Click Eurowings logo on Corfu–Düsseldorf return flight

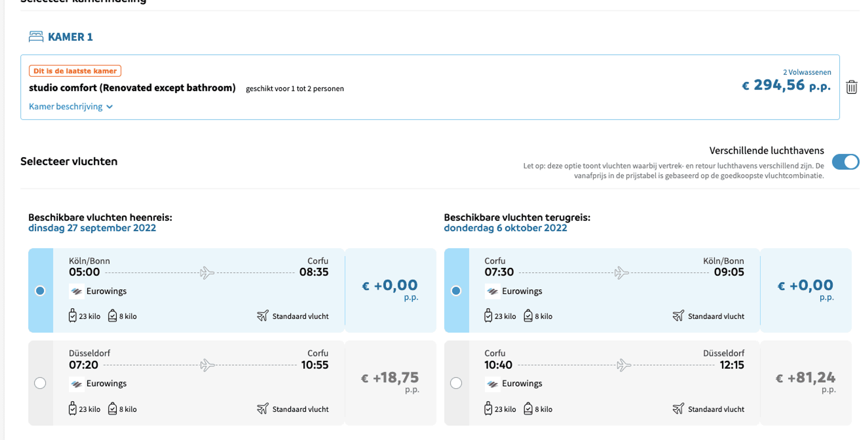point(492,384)
